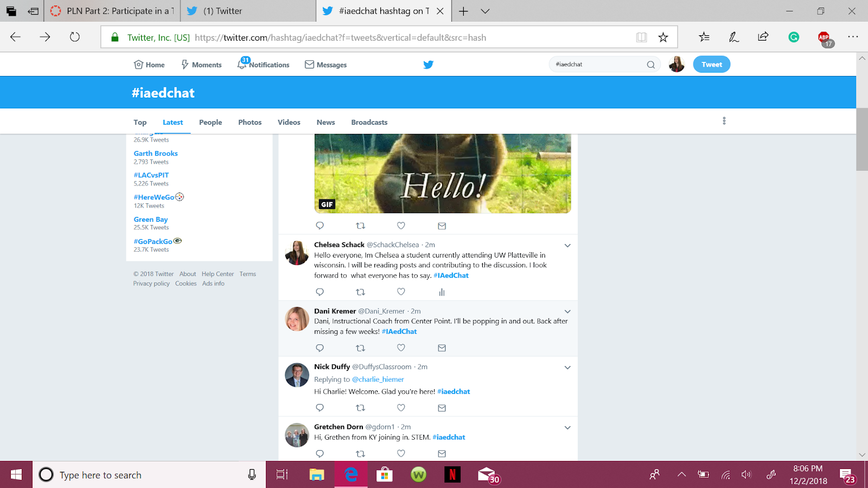
Task: View tweet analytics on Chelsea's tweet
Action: click(442, 292)
